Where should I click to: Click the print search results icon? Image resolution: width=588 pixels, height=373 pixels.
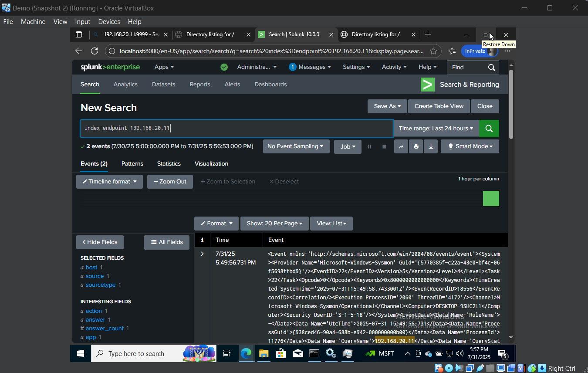pos(416,146)
